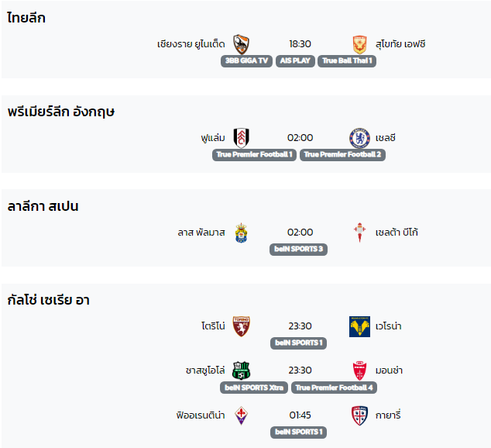Select the Chelsea team logo
The width and height of the screenshot is (491, 448).
pyautogui.click(x=359, y=138)
